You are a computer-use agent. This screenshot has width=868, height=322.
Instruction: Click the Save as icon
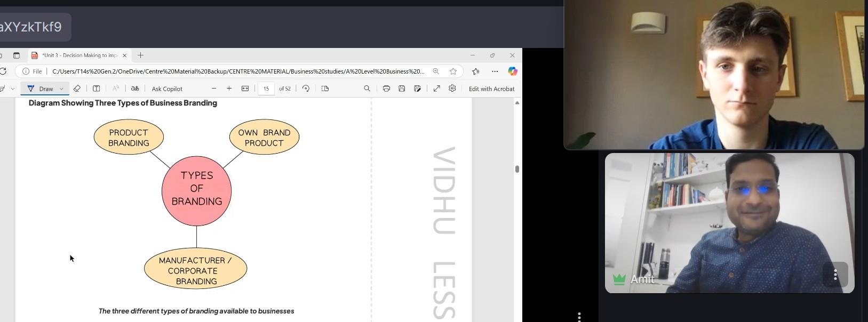[417, 88]
